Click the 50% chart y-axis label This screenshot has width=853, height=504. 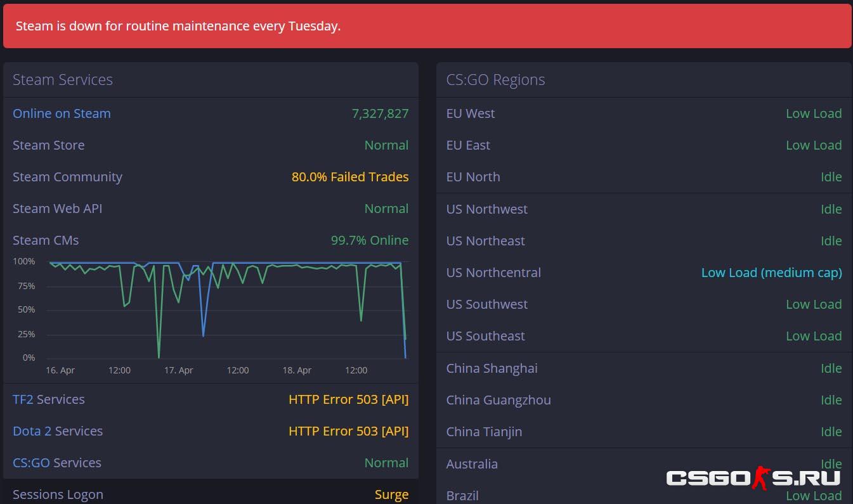pos(26,309)
